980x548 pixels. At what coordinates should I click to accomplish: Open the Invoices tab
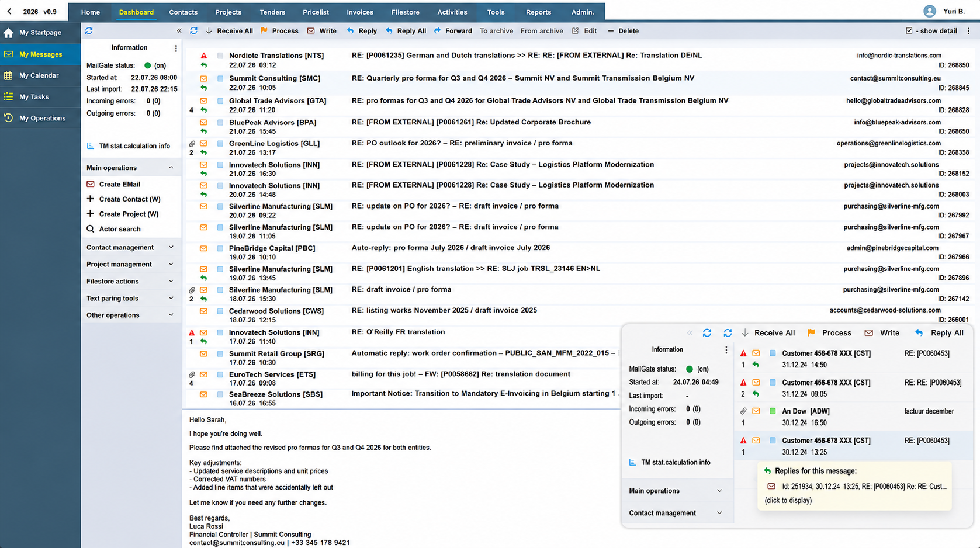[x=360, y=12]
